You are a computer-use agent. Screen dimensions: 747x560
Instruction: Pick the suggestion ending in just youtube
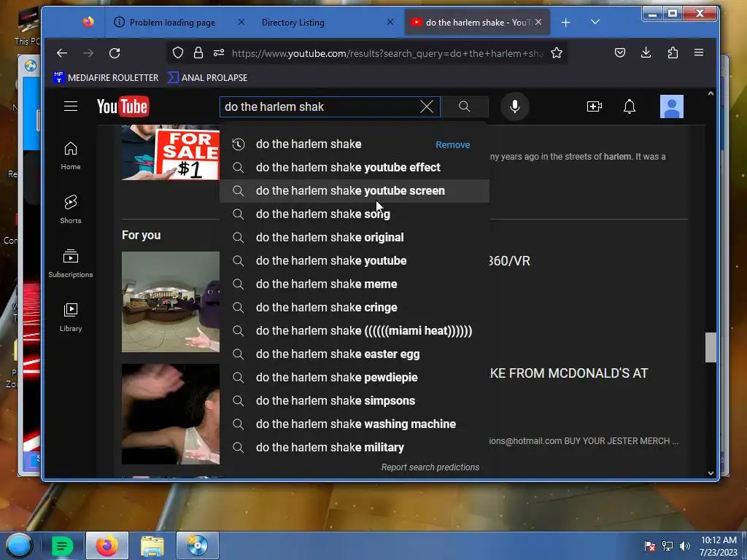[354, 261]
